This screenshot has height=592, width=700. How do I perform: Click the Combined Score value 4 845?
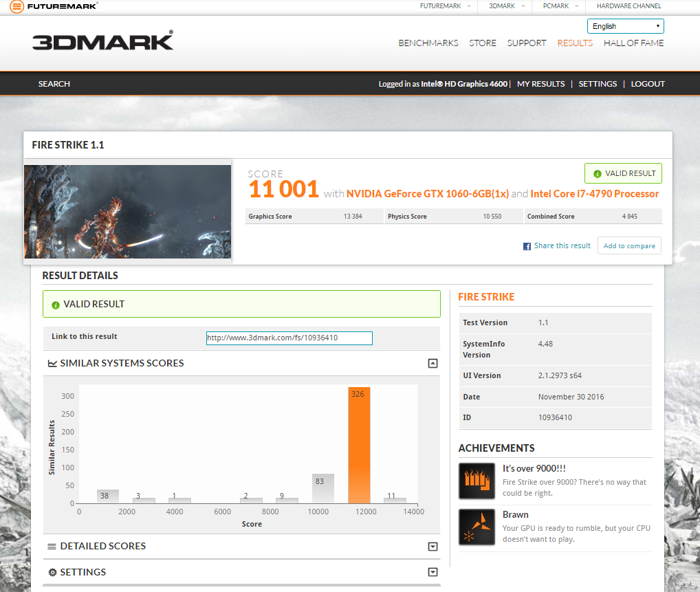pos(629,217)
